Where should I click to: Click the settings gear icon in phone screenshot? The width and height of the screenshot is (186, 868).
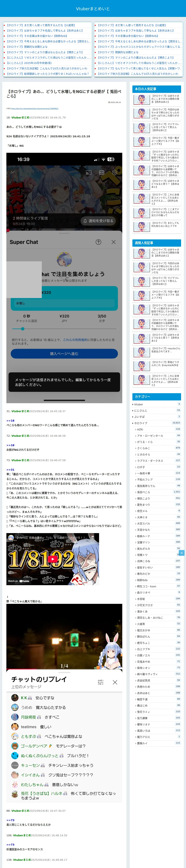pos(114,173)
